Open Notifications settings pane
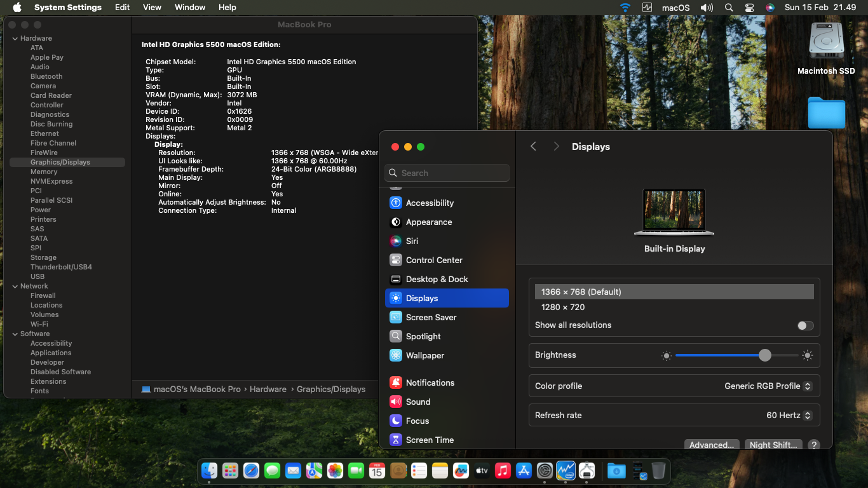The width and height of the screenshot is (868, 488). coord(447,383)
